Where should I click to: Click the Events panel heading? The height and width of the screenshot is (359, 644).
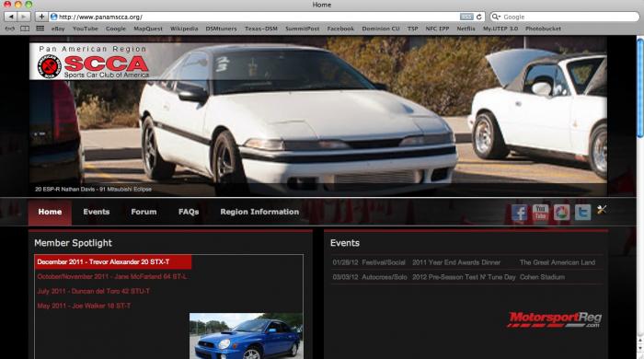(x=345, y=243)
